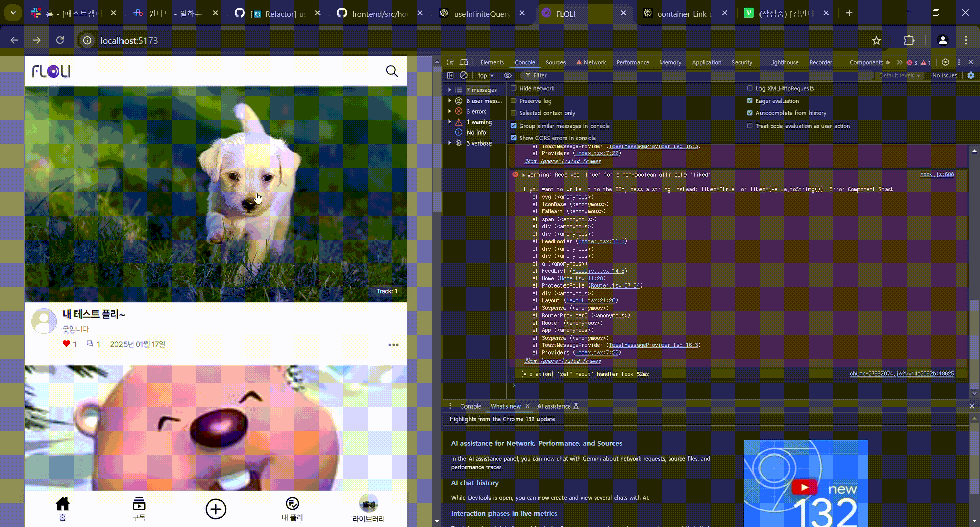Open Footer.tsx:11:3 stack link

click(601, 241)
